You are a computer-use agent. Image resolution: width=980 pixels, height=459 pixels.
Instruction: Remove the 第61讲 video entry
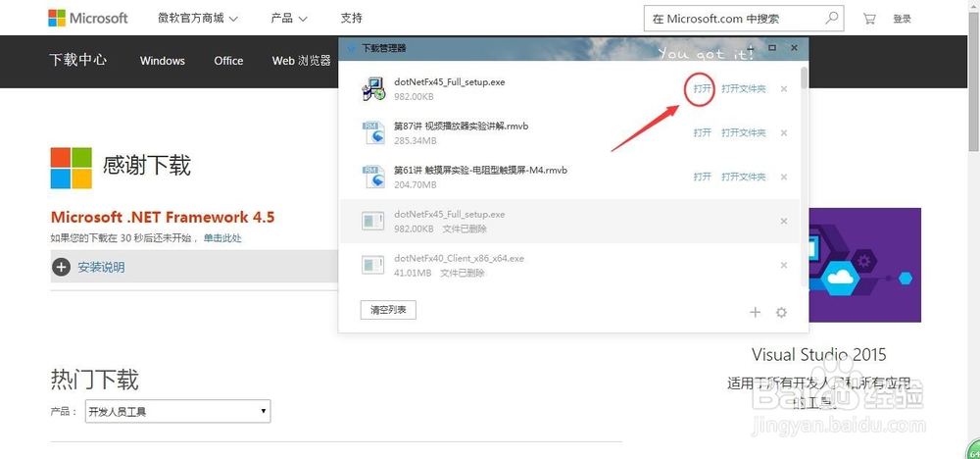(x=784, y=177)
